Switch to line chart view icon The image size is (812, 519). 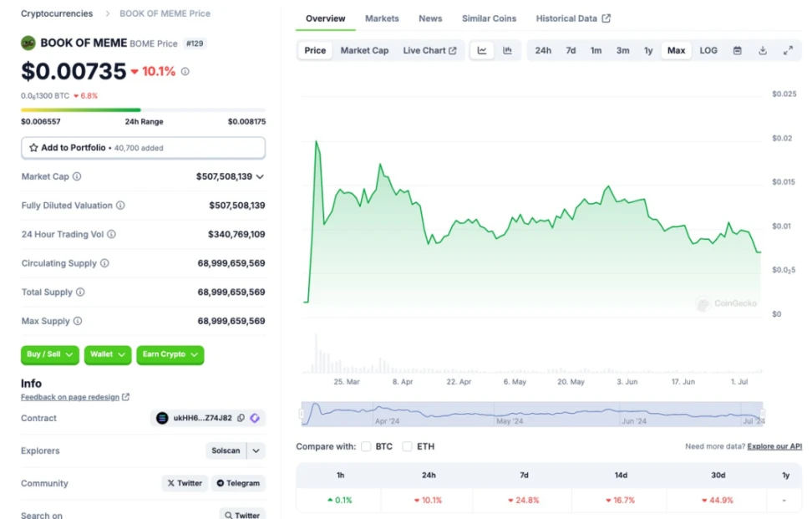[482, 50]
